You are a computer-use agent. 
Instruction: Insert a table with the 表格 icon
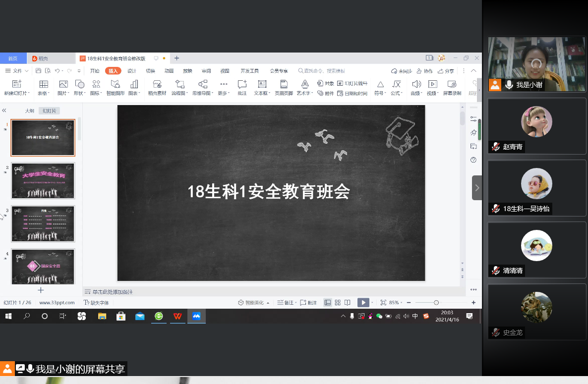[x=44, y=84]
